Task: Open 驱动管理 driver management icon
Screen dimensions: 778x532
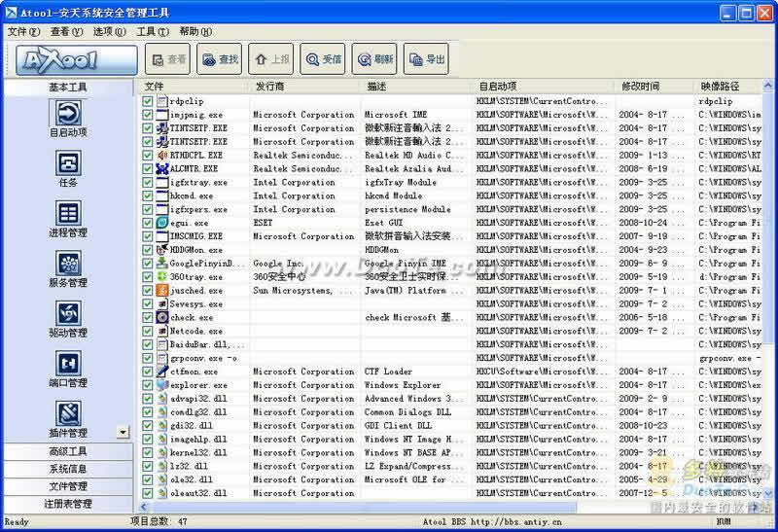Action: click(68, 313)
